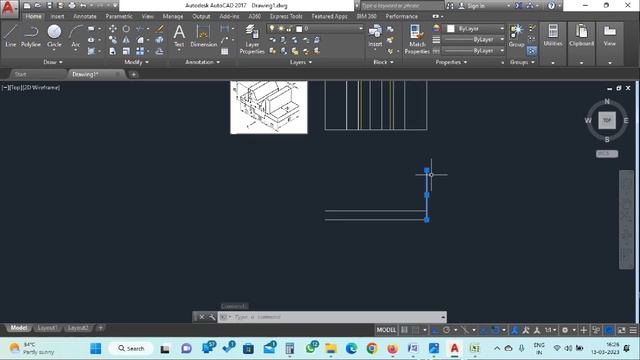Toggle clean screen in status bar
Screen dimensions: 640x360
click(x=621, y=330)
